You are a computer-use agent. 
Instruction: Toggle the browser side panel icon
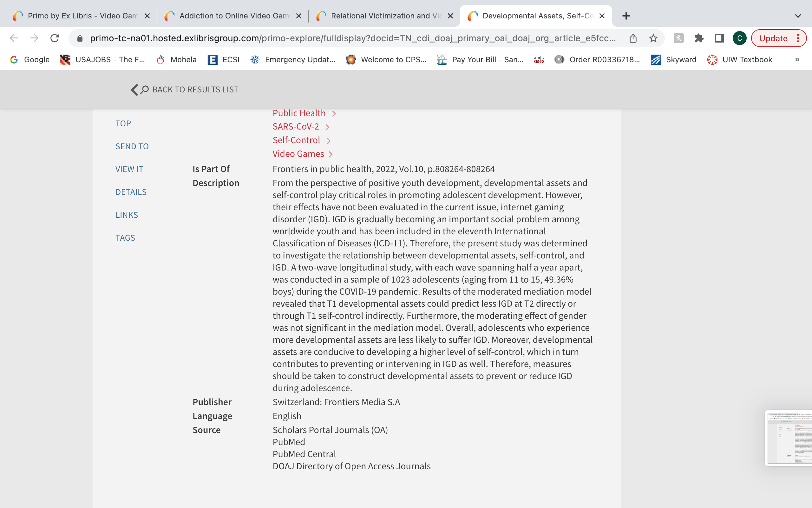click(719, 38)
